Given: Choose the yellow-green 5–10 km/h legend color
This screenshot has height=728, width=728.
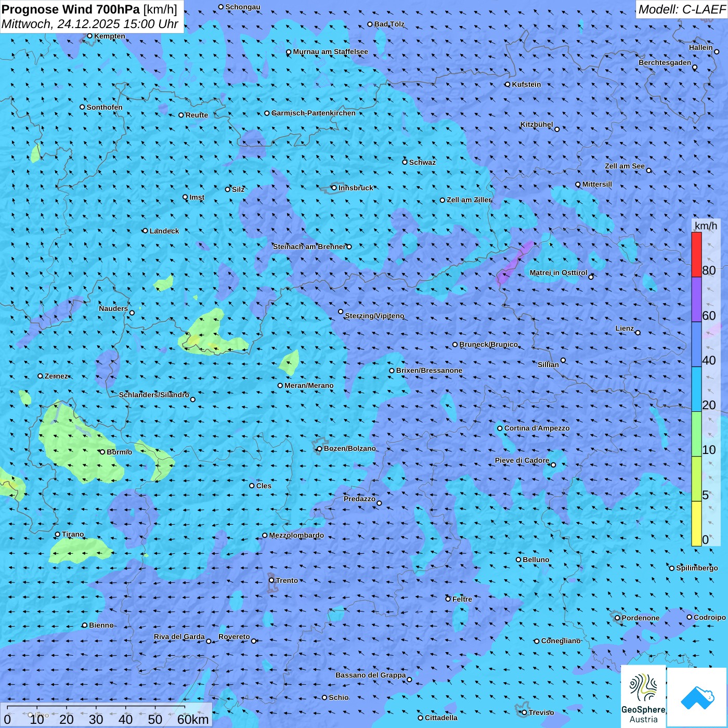Looking at the screenshot, I should click(696, 479).
